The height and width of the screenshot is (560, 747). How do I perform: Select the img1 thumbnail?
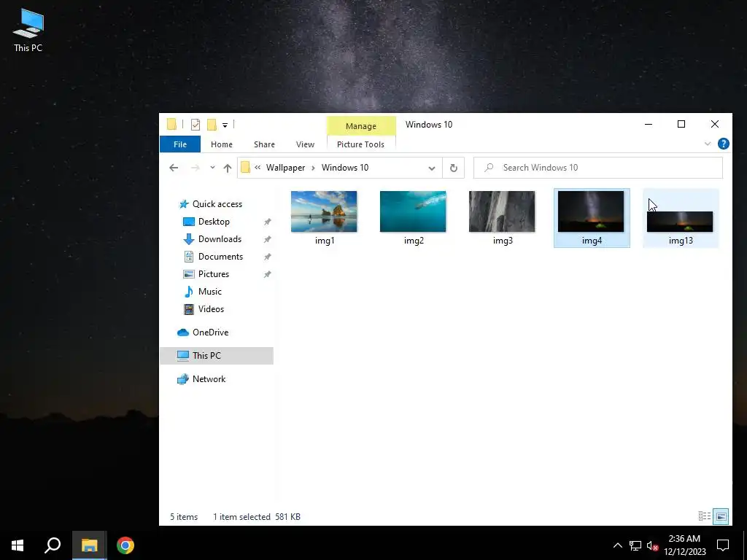click(324, 211)
